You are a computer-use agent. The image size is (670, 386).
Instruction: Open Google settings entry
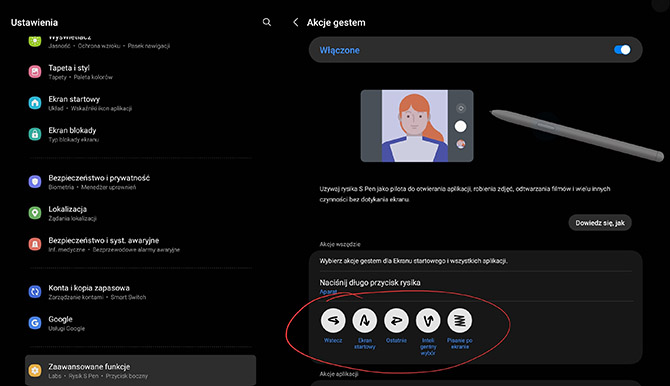point(140,323)
